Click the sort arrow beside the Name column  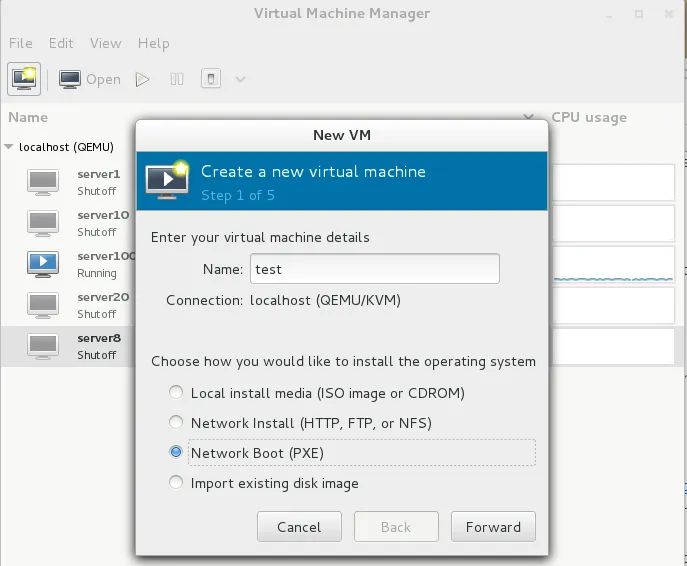click(x=528, y=116)
